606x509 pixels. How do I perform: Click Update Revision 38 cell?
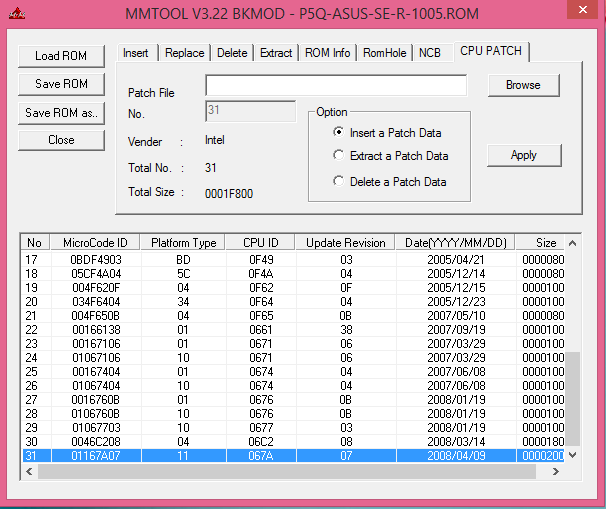coord(346,330)
